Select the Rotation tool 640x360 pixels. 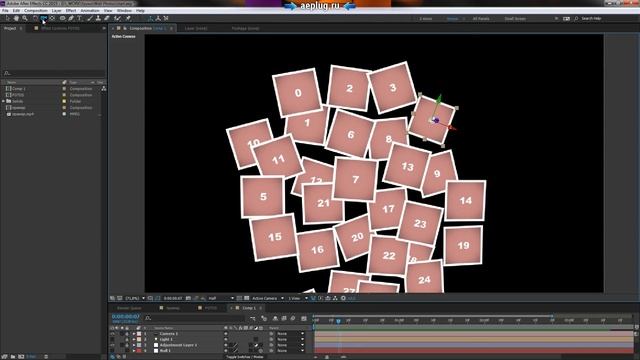(x=35, y=18)
